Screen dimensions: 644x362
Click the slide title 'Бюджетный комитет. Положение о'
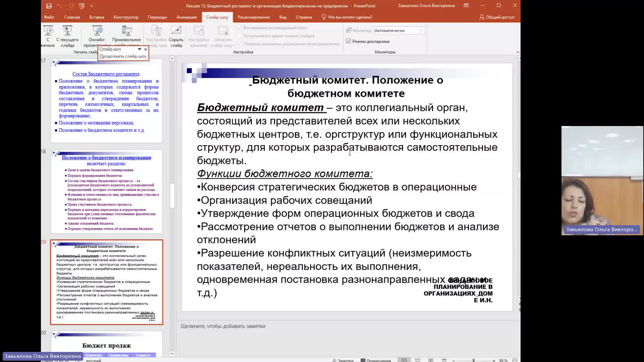347,80
